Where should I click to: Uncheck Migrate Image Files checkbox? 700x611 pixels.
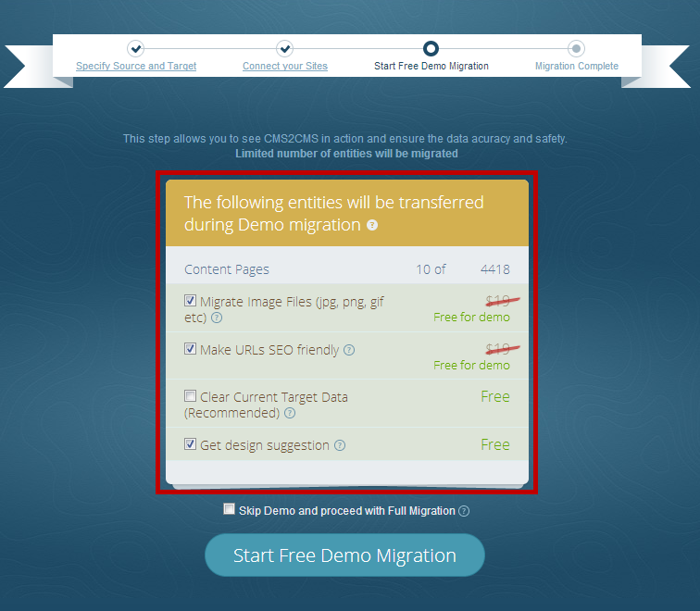[190, 300]
